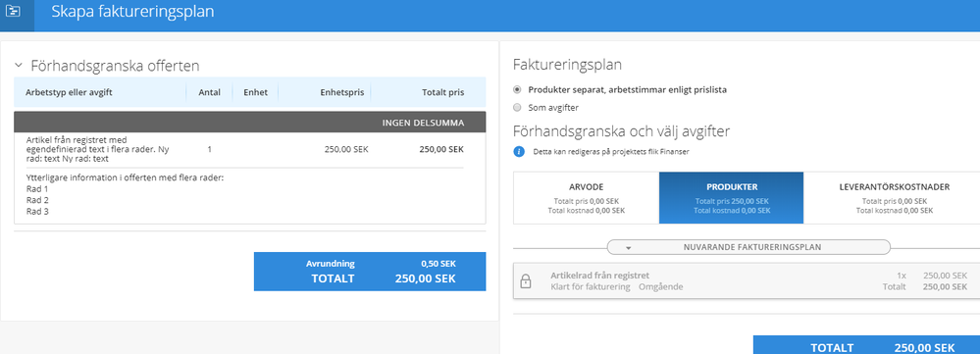The width and height of the screenshot is (980, 354).
Task: Collapse the Förhandsgranska offerten section
Action: 19,65
